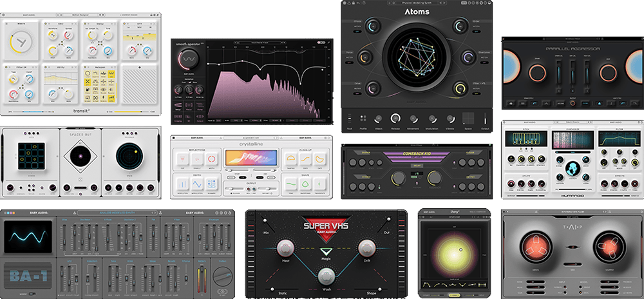This screenshot has width=644, height=299.
Task: Click the Atoms Space XY pad
Action: pyautogui.click(x=469, y=119)
